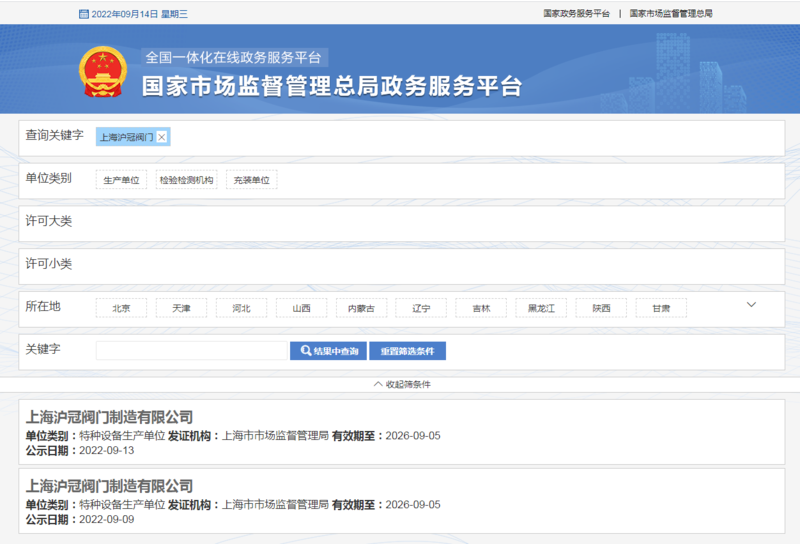
Task: Click the calendar icon beside the date
Action: point(83,14)
